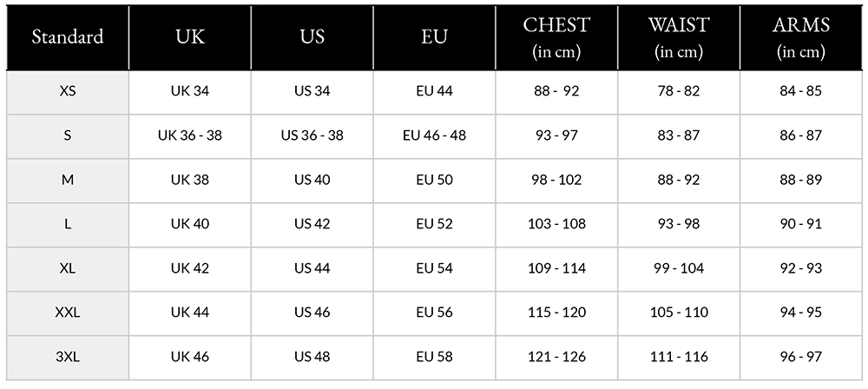Click waist value 93 - 98

pos(679,224)
